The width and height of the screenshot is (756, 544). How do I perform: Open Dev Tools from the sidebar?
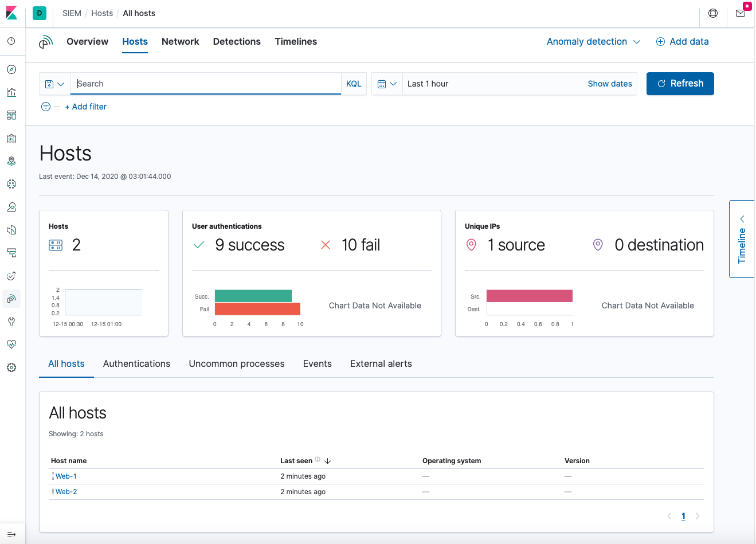tap(11, 322)
